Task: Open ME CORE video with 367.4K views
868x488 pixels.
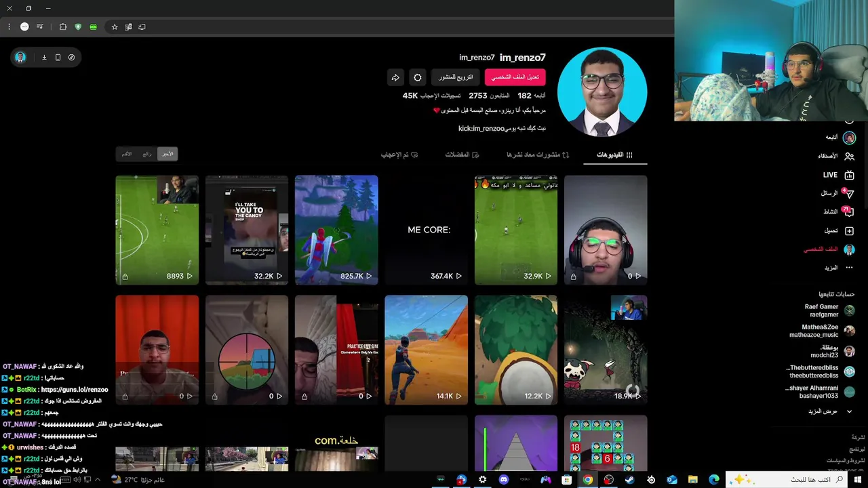Action: point(426,230)
